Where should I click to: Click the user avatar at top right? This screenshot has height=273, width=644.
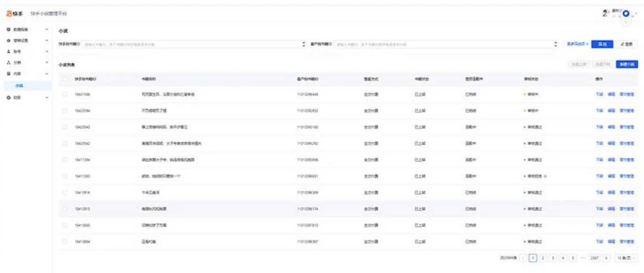point(606,13)
